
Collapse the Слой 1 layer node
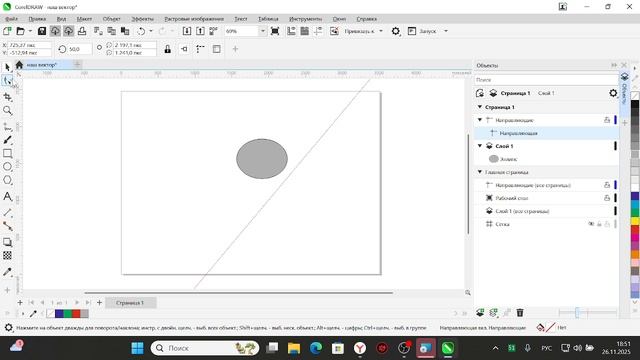480,146
